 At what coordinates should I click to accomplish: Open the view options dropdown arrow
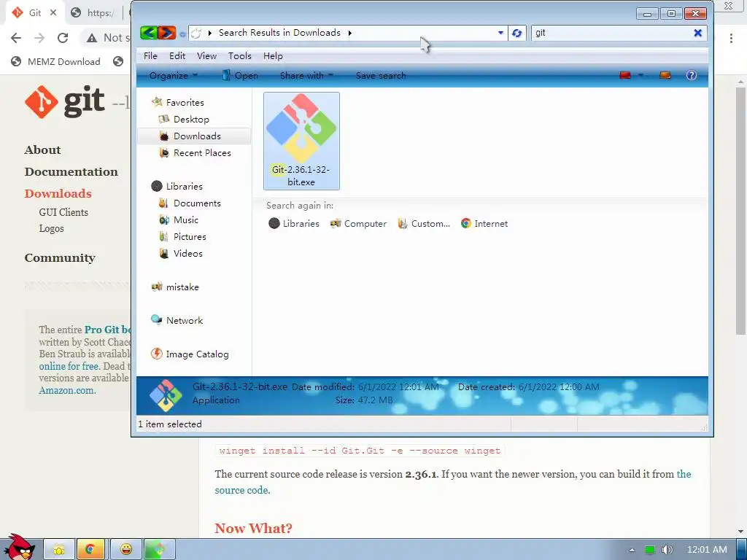(640, 75)
